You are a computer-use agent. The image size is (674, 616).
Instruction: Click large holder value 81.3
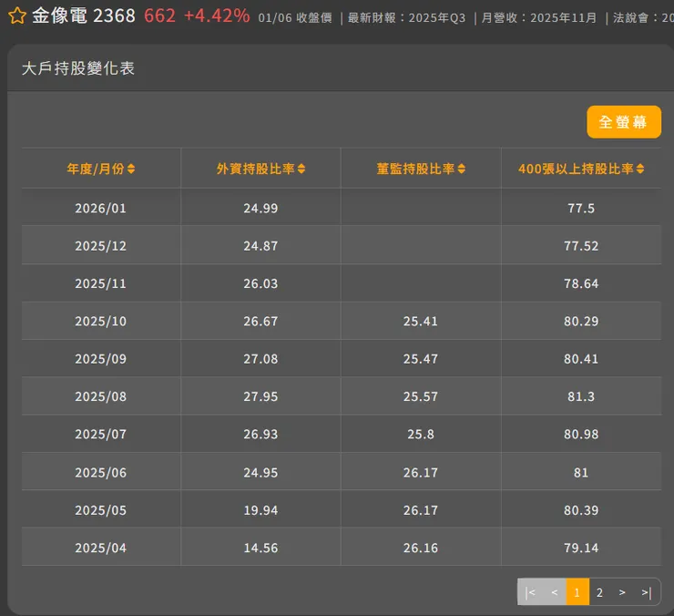[581, 396]
